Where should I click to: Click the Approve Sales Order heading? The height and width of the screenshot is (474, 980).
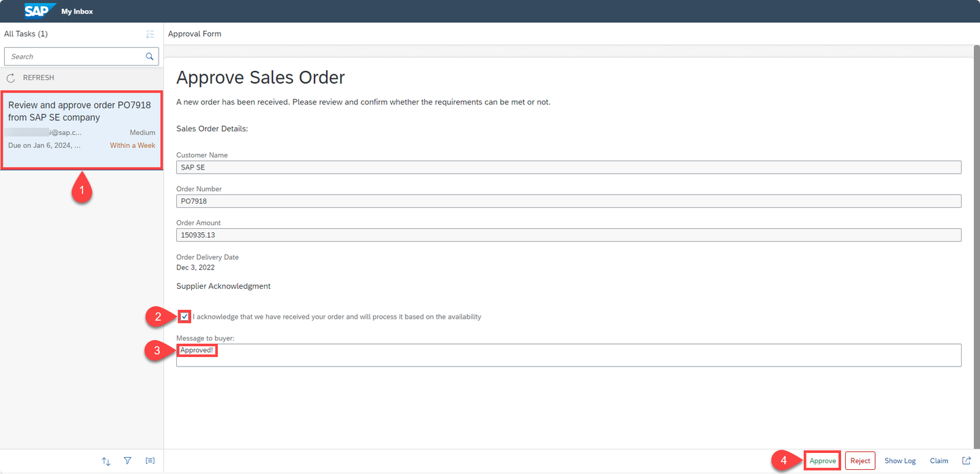pyautogui.click(x=261, y=78)
